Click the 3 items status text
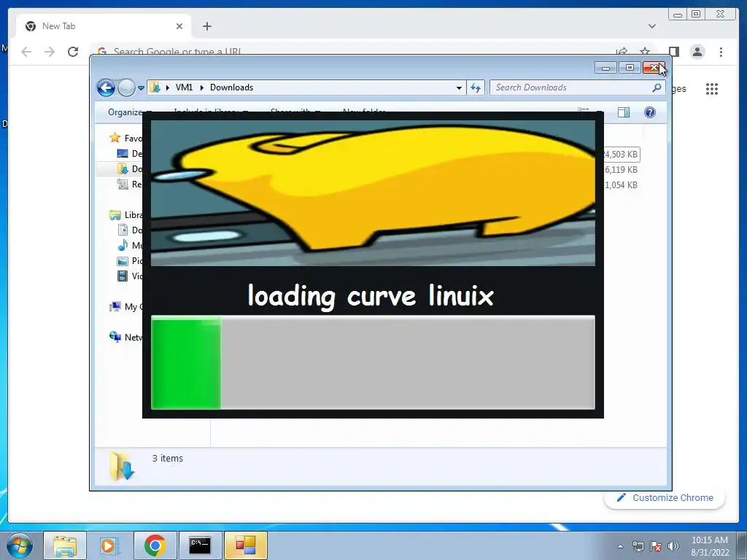 [x=167, y=458]
